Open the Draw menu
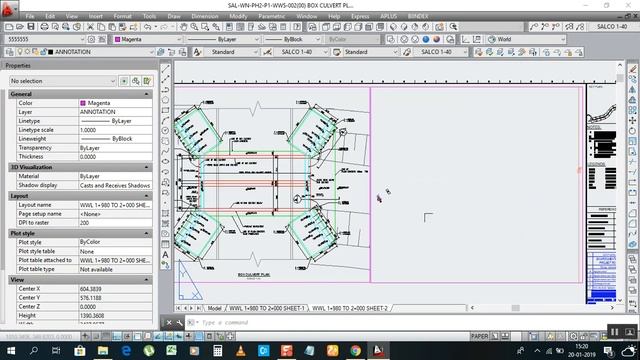 tap(174, 16)
